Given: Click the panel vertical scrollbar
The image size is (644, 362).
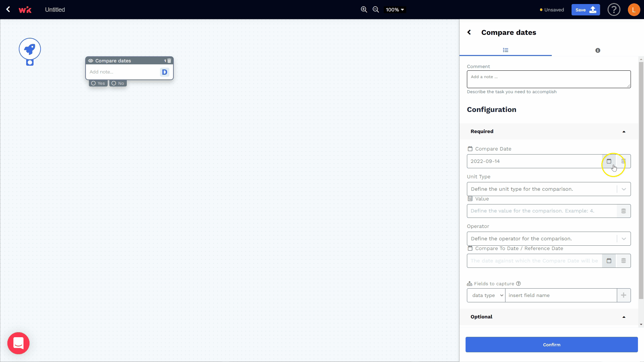Looking at the screenshot, I should tap(641, 180).
